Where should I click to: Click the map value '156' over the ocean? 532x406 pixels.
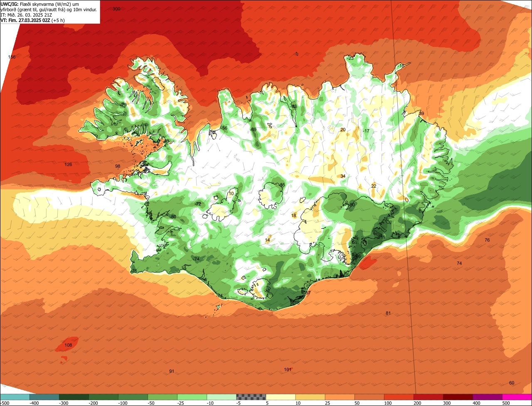click(x=12, y=57)
